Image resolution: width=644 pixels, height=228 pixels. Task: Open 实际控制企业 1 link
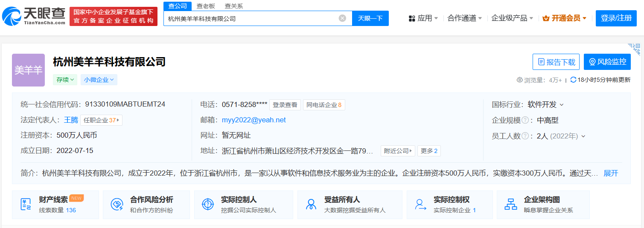tap(455, 210)
